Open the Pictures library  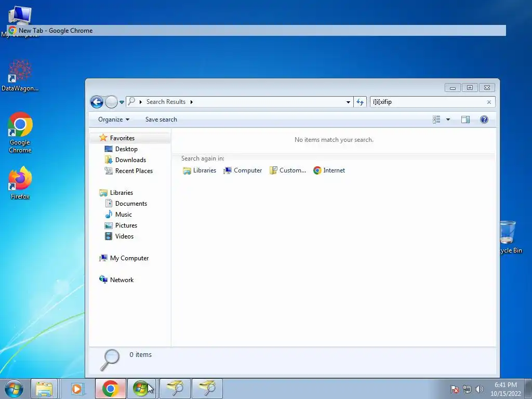pyautogui.click(x=126, y=225)
